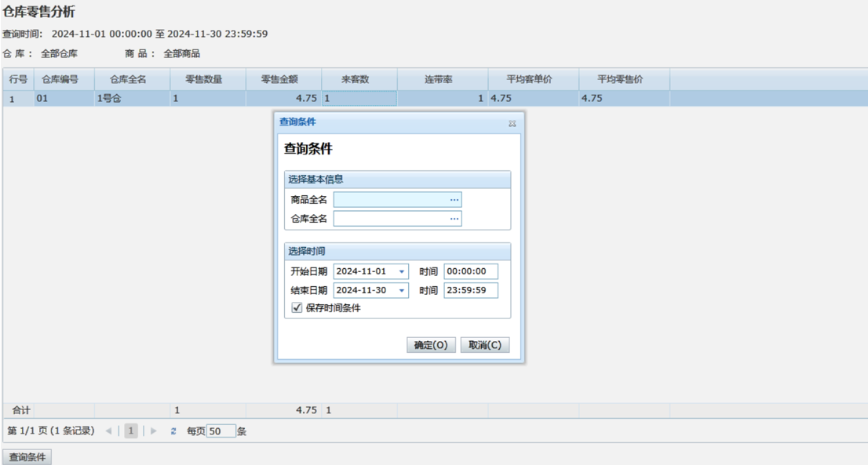This screenshot has height=465, width=868.
Task: Open the 结束日期 date dropdown
Action: click(402, 291)
